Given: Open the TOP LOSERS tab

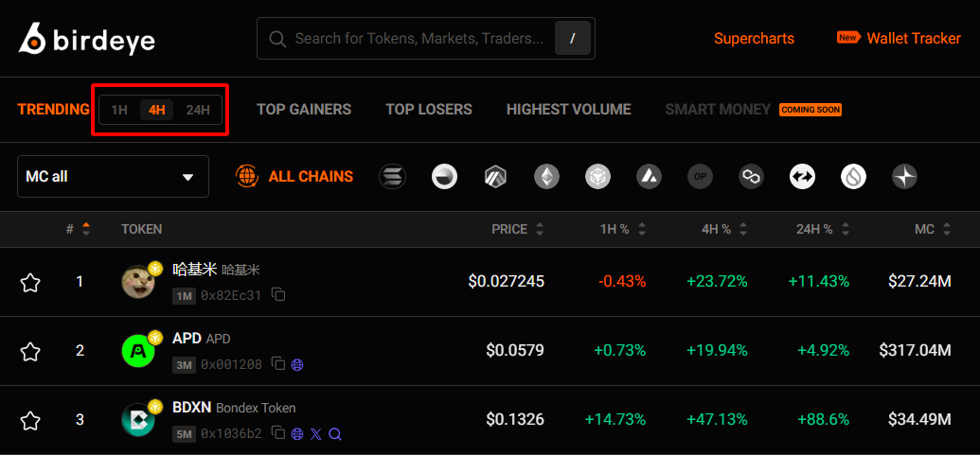Looking at the screenshot, I should click(x=429, y=110).
